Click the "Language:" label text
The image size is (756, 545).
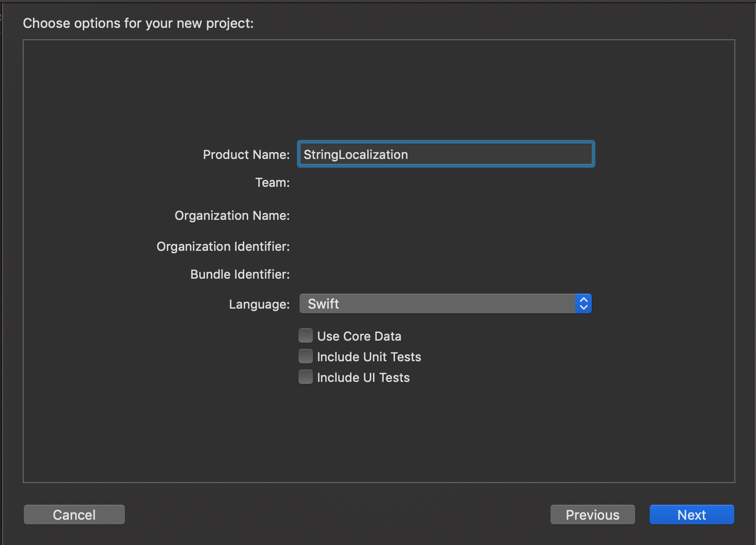point(259,304)
